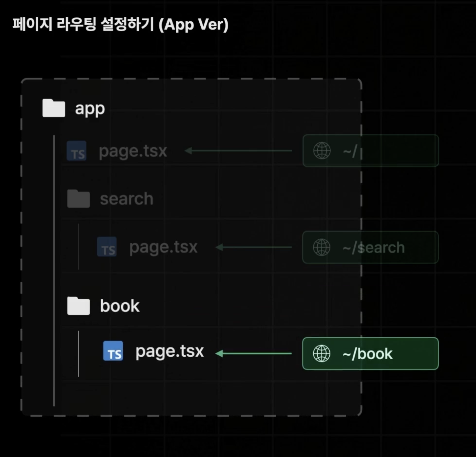
Task: Click the app folder label
Action: [x=90, y=109]
